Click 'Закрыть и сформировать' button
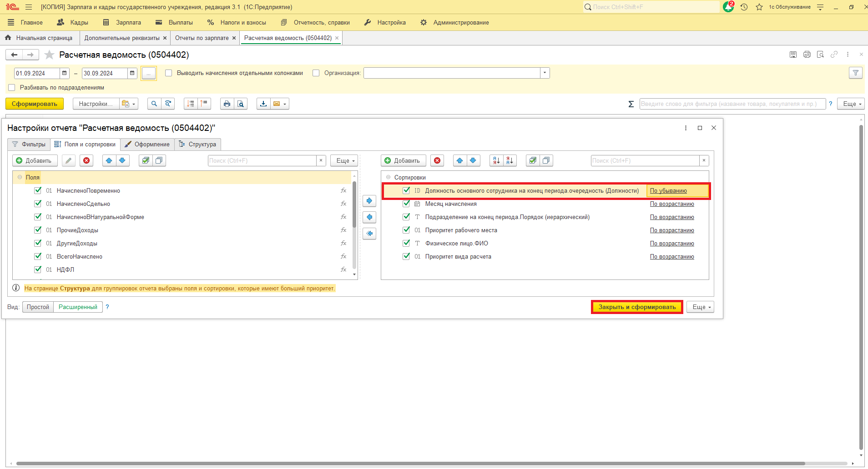868x469 pixels. pos(637,307)
